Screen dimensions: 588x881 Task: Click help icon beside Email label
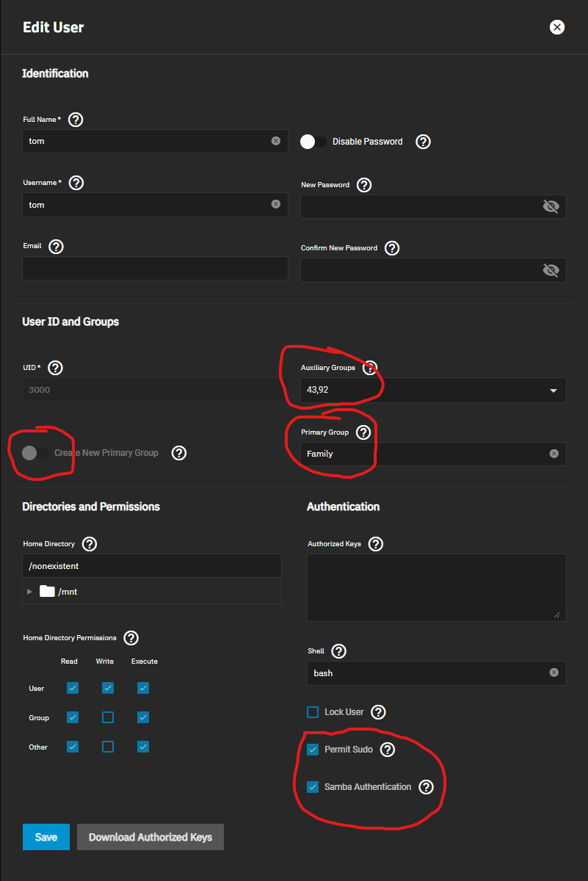pyautogui.click(x=56, y=247)
